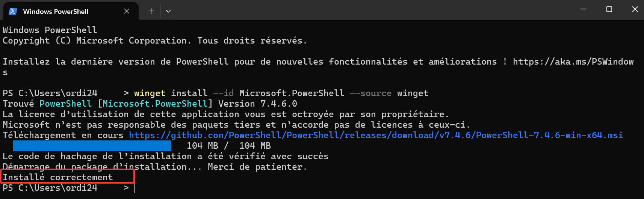The height and width of the screenshot is (199, 644).
Task: Minimize the terminal window
Action: pyautogui.click(x=584, y=9)
